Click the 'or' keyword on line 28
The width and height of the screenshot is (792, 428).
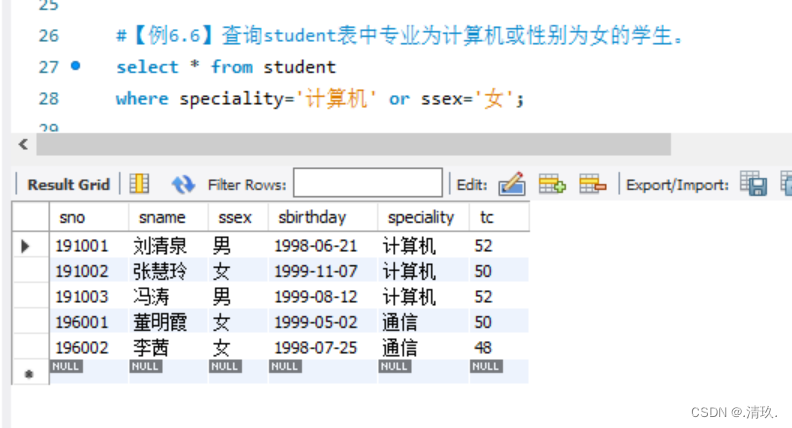(399, 99)
